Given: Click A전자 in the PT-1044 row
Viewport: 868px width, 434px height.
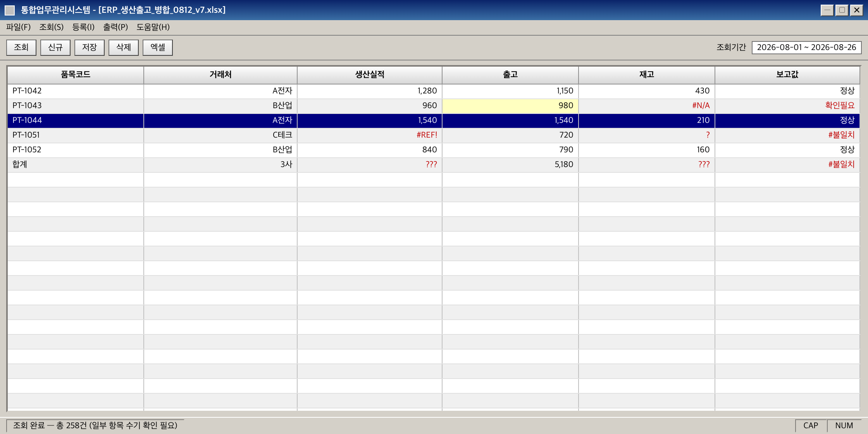Looking at the screenshot, I should (x=220, y=121).
